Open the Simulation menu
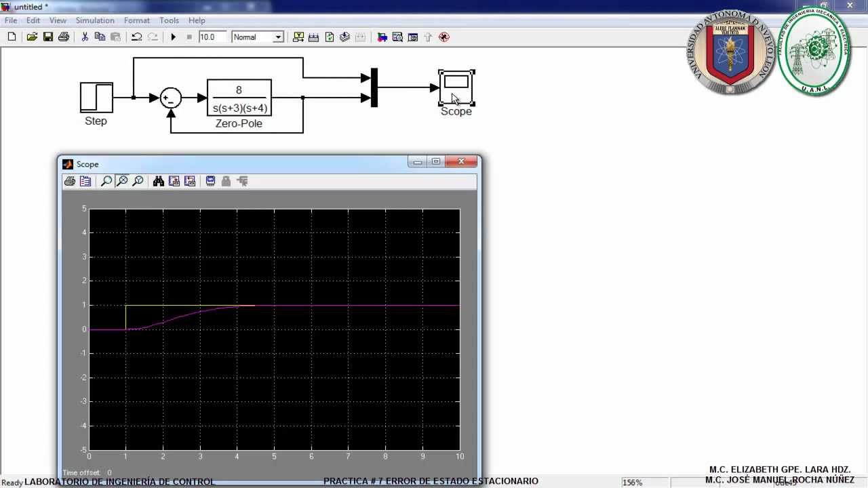868x488 pixels. 95,20
